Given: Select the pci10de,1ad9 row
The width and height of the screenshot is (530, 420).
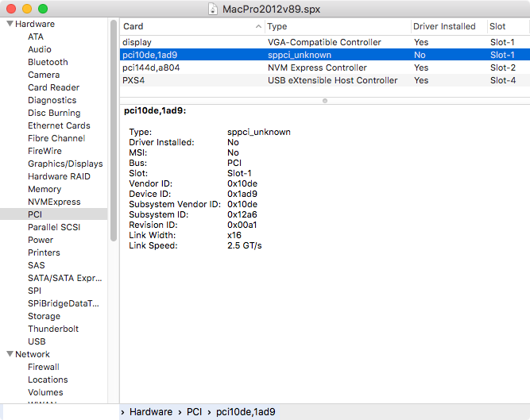Looking at the screenshot, I should coord(324,55).
